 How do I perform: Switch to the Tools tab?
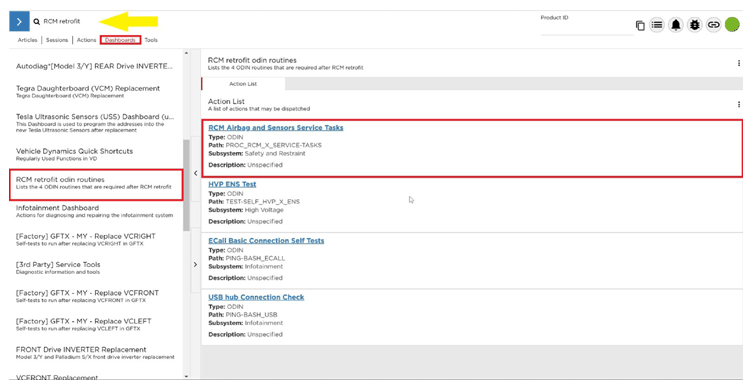pos(151,40)
